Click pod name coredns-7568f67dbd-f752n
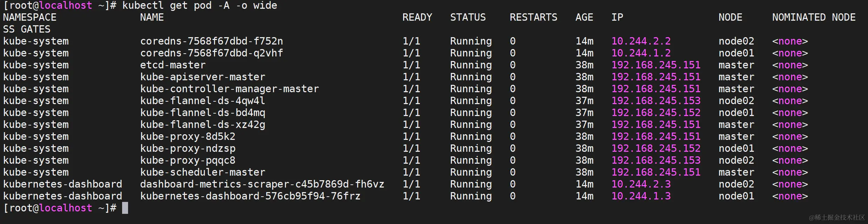The width and height of the screenshot is (868, 224). click(212, 41)
